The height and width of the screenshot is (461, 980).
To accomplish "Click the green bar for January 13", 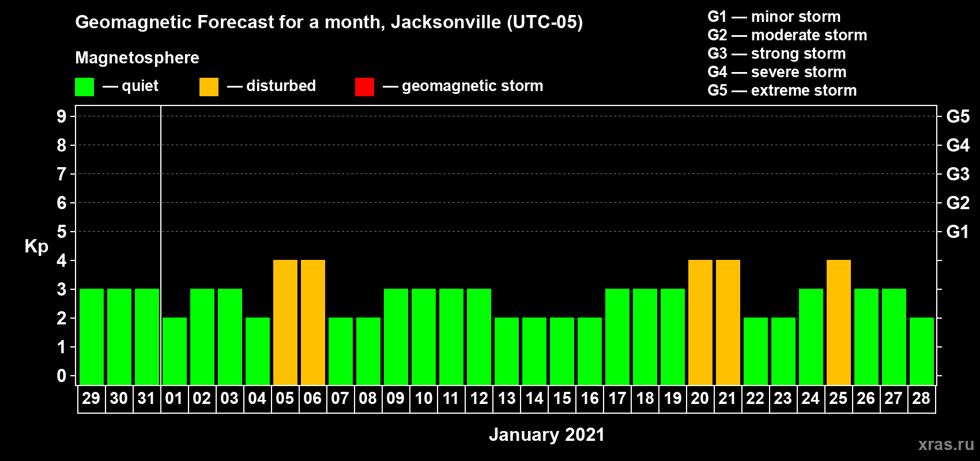I will (x=507, y=351).
